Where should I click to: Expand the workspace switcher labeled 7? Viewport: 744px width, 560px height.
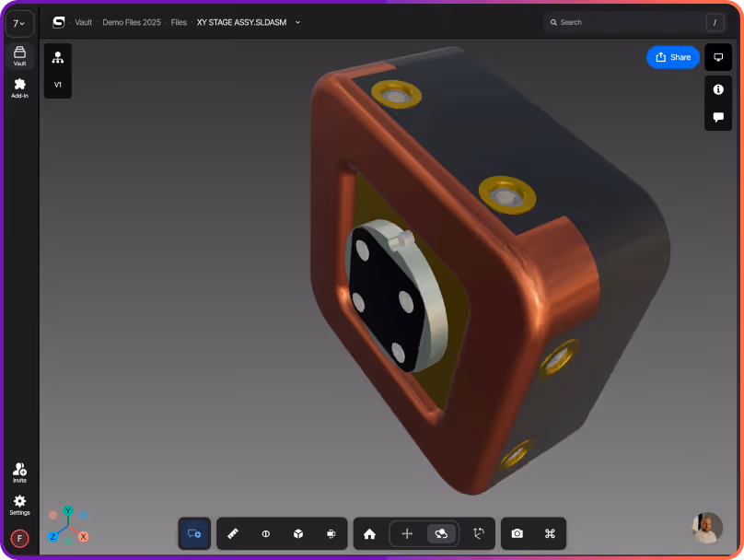tap(19, 23)
